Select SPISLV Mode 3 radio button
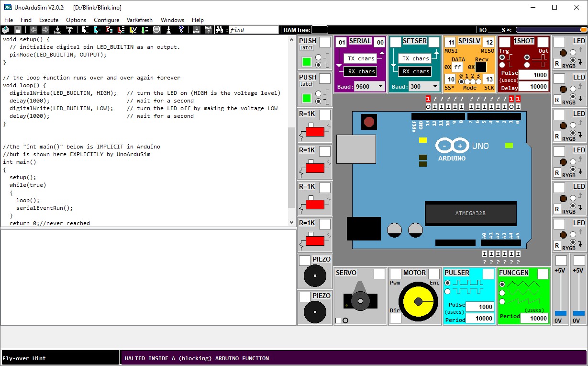 pos(478,82)
